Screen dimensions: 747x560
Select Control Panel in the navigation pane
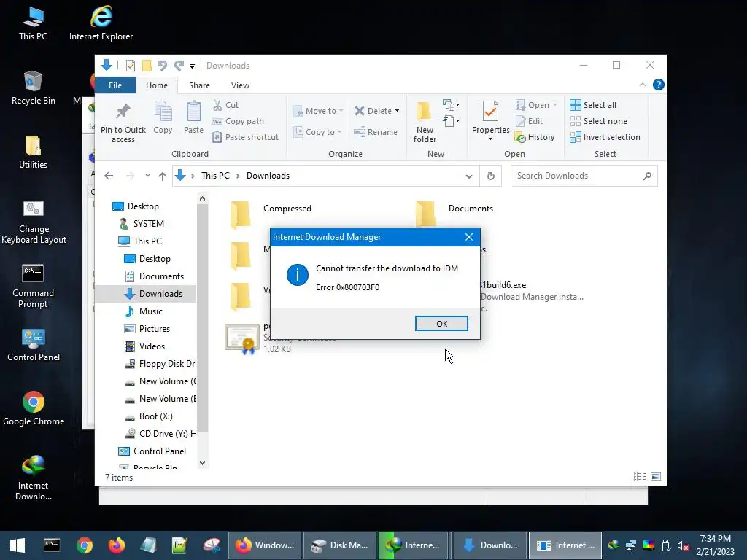pyautogui.click(x=160, y=451)
